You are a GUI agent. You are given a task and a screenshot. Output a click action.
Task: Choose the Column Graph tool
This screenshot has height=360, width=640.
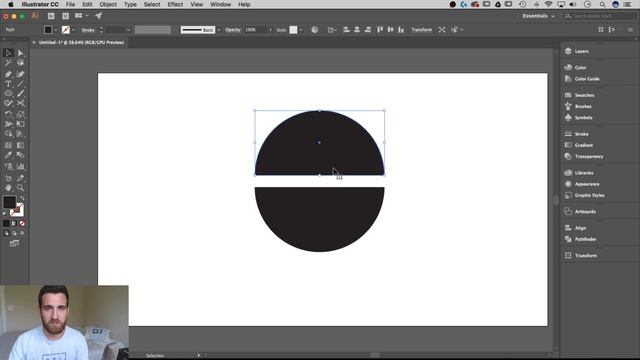tap(20, 166)
